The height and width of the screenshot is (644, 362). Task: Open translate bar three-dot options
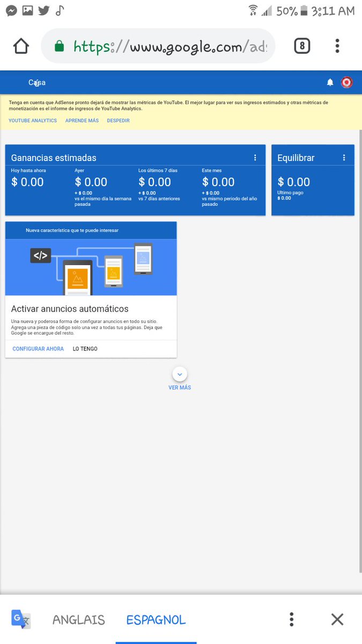[x=291, y=619]
